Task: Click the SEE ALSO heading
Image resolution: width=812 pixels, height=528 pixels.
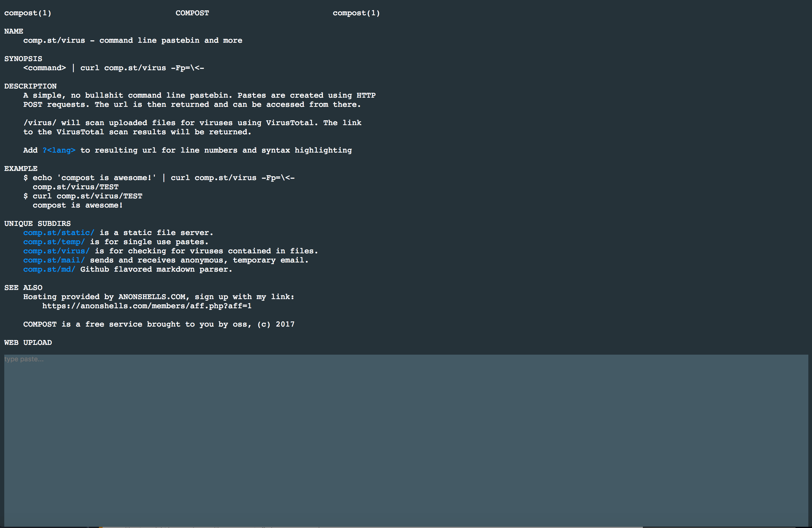Action: (x=23, y=288)
